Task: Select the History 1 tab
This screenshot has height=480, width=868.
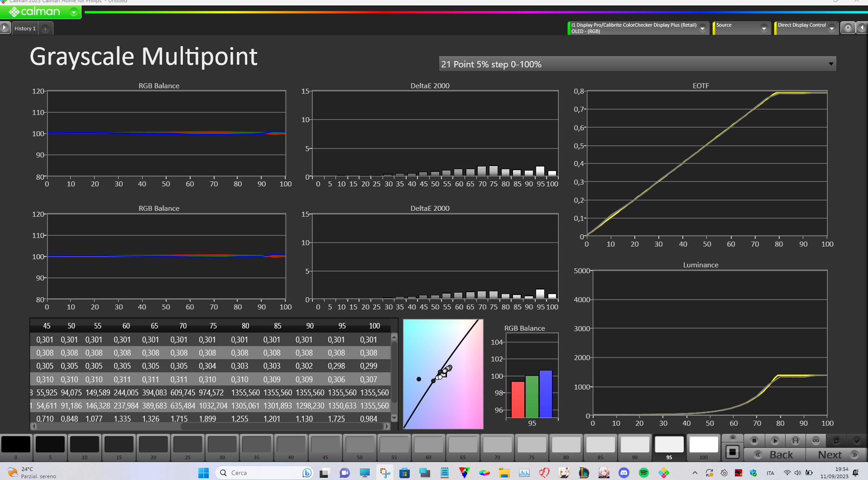Action: pyautogui.click(x=25, y=29)
